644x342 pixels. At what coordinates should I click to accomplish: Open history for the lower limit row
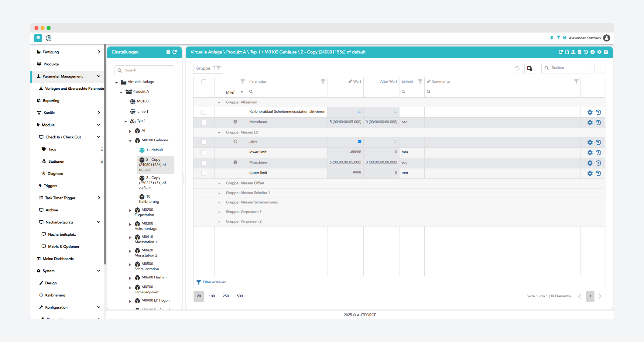598,153
